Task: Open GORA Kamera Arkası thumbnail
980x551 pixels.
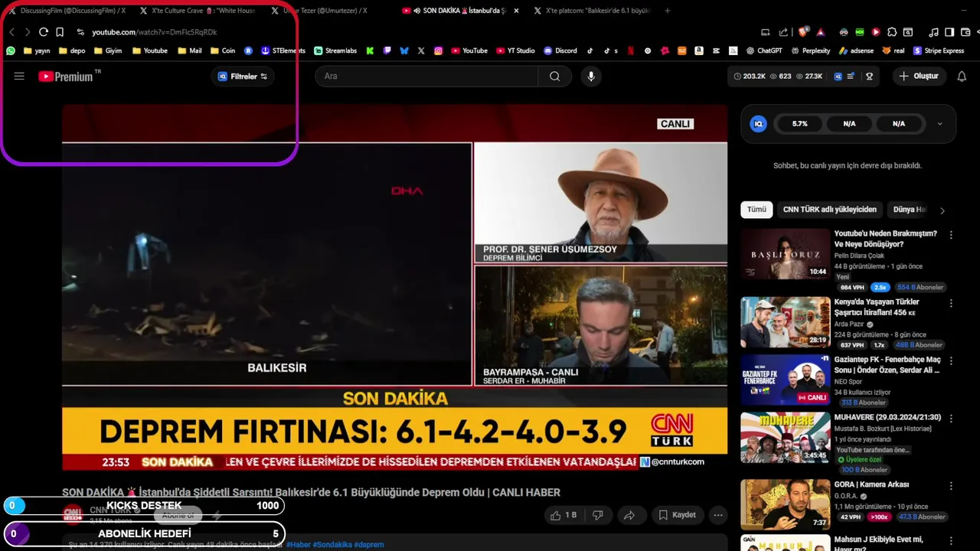Action: (785, 504)
